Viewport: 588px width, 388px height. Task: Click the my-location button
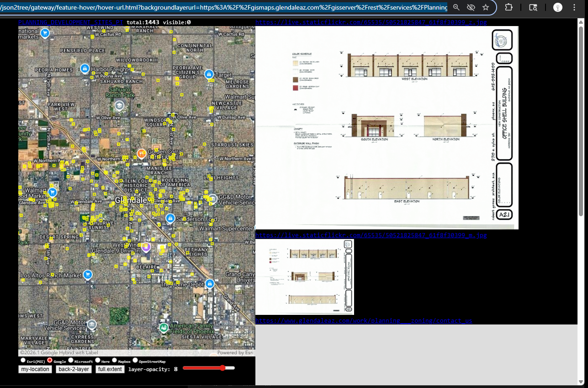click(35, 369)
